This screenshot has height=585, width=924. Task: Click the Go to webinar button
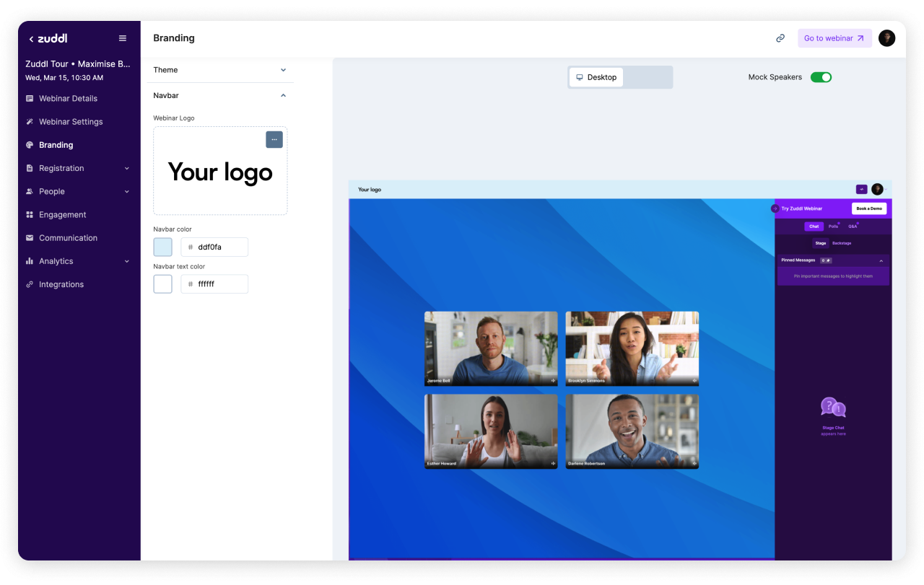tap(834, 38)
